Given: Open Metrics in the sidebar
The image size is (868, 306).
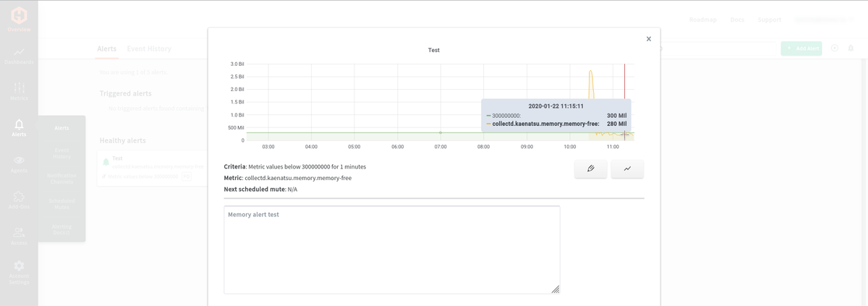Looking at the screenshot, I should (19, 91).
